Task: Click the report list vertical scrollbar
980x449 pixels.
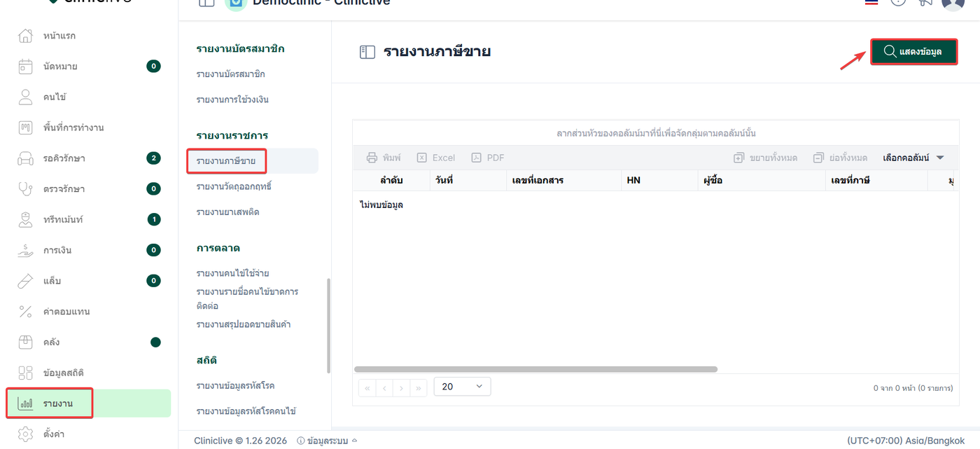Action: click(x=328, y=326)
